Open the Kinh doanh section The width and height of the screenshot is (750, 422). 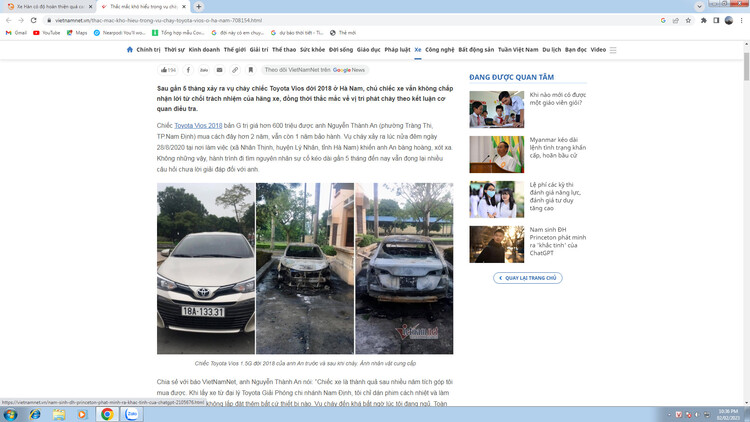(x=204, y=50)
